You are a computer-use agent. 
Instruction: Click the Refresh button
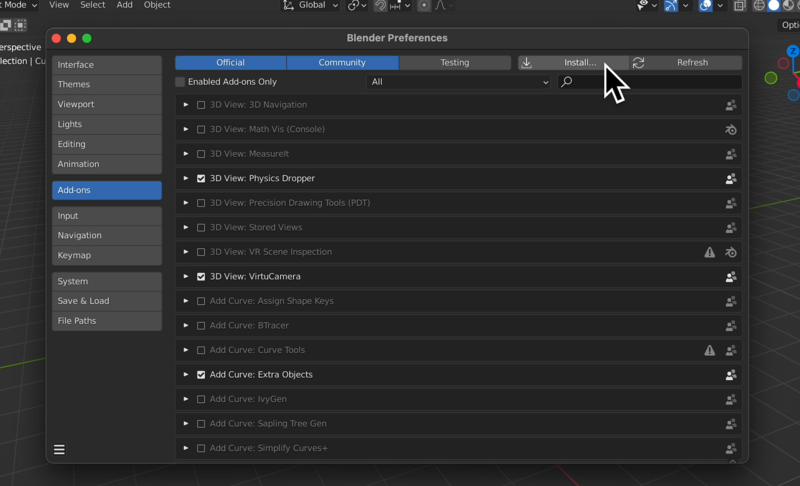[x=686, y=63]
